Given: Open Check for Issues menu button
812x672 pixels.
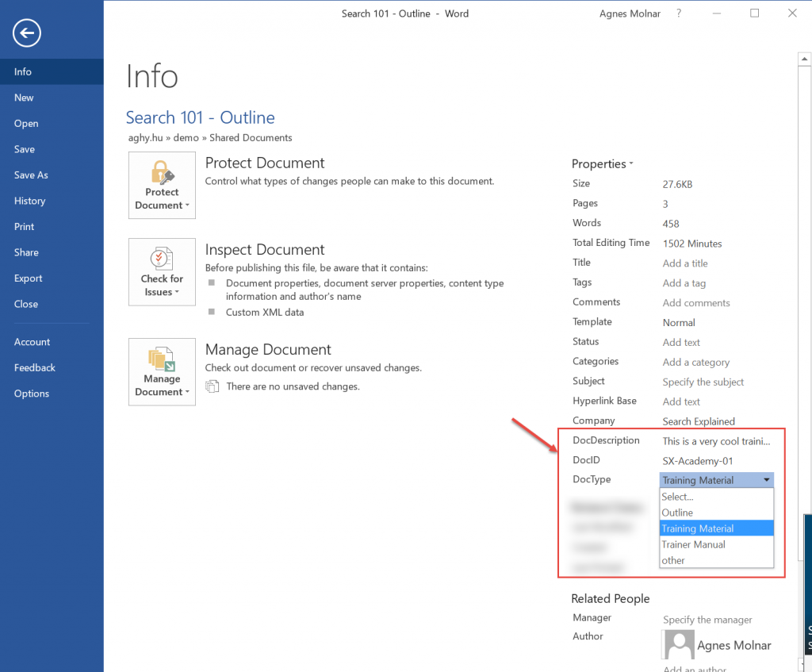Looking at the screenshot, I should [162, 272].
